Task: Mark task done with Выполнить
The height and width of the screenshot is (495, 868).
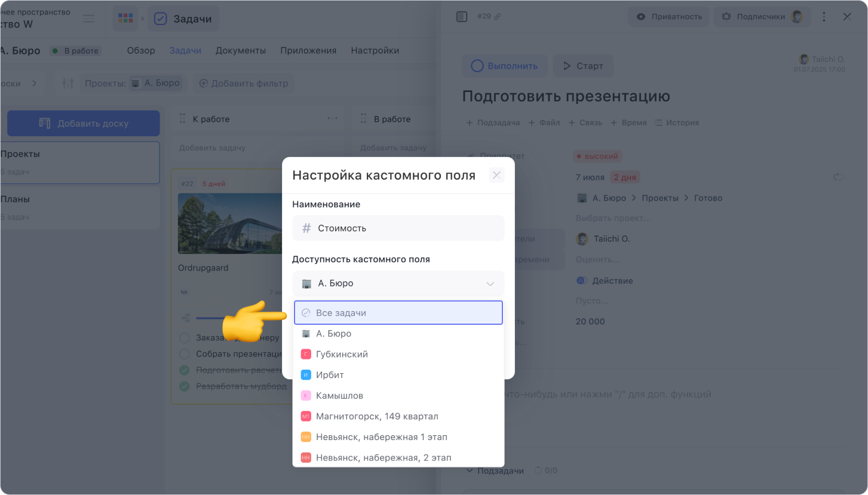Action: point(504,66)
